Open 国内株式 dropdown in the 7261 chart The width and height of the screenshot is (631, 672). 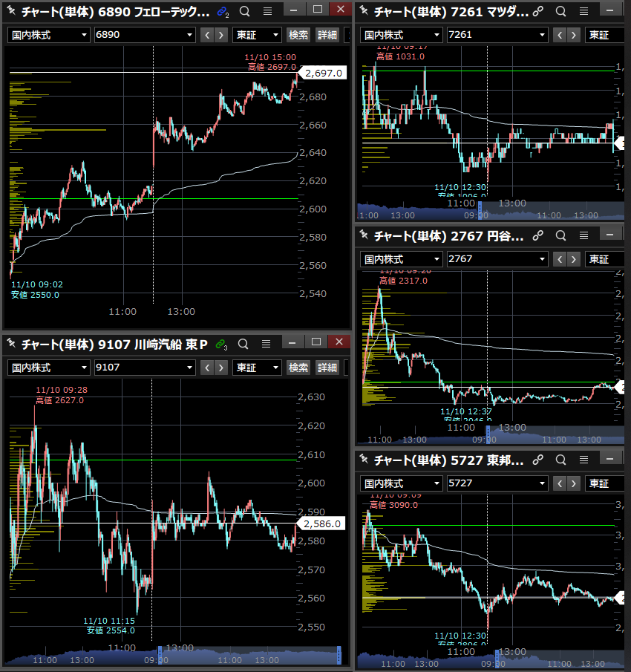coord(402,35)
